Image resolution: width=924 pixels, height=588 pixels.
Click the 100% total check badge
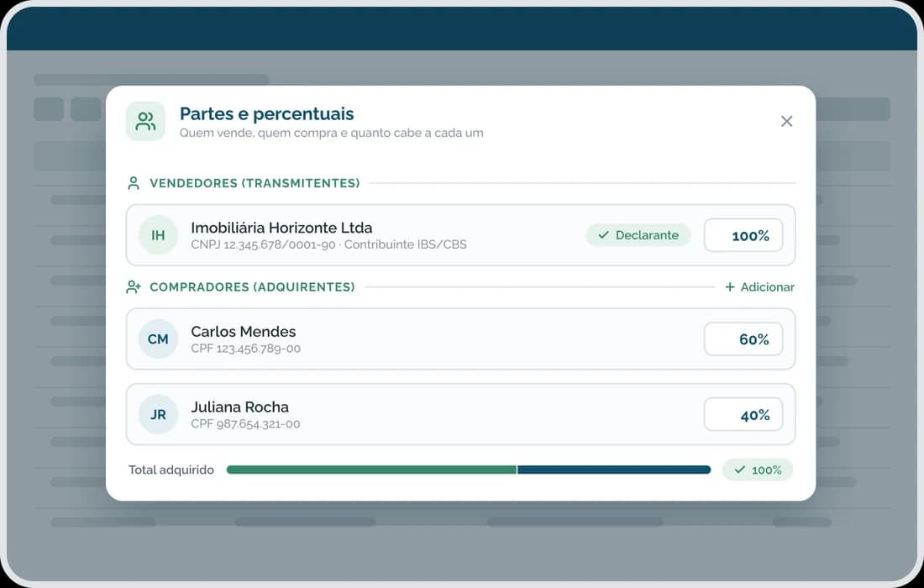(757, 470)
